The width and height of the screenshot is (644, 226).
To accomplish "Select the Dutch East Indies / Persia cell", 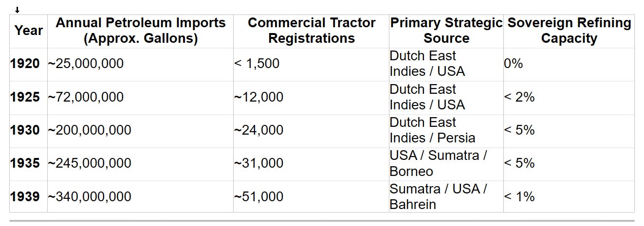I will tap(446, 130).
